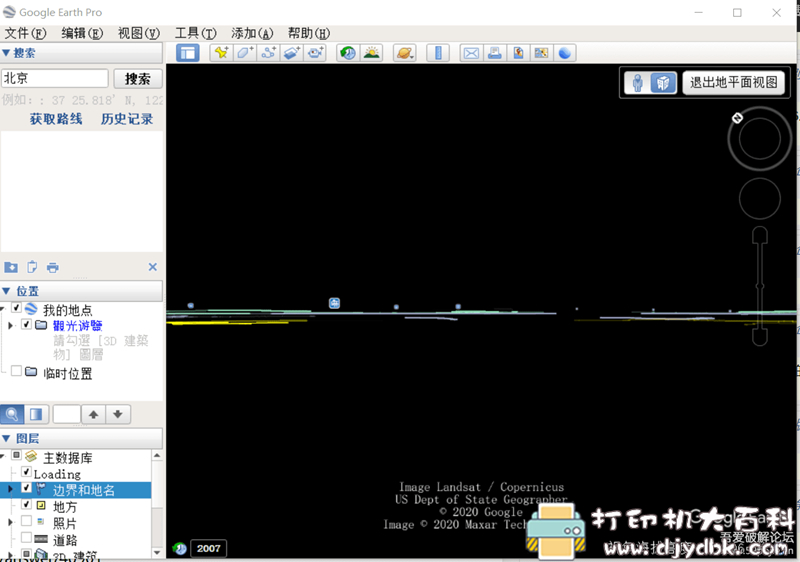Click layers scrollbar up arrow
Viewport: 800px width, 562px height.
pyautogui.click(x=157, y=455)
